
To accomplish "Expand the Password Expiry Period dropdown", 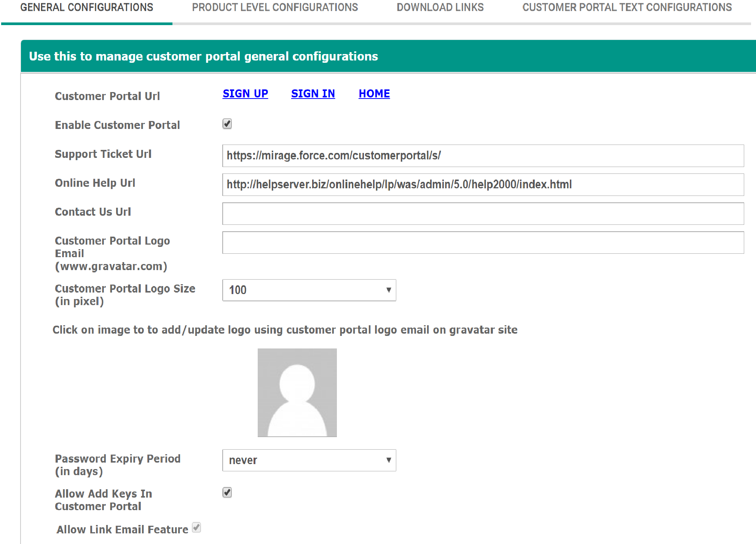I will pyautogui.click(x=309, y=460).
